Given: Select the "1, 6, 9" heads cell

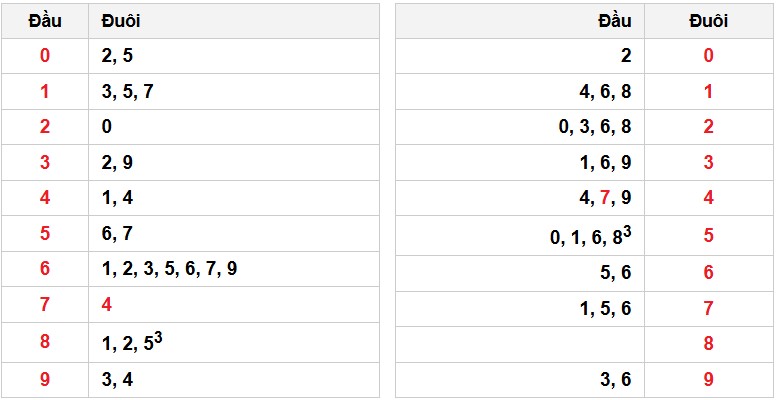Looking at the screenshot, I should [x=605, y=162].
